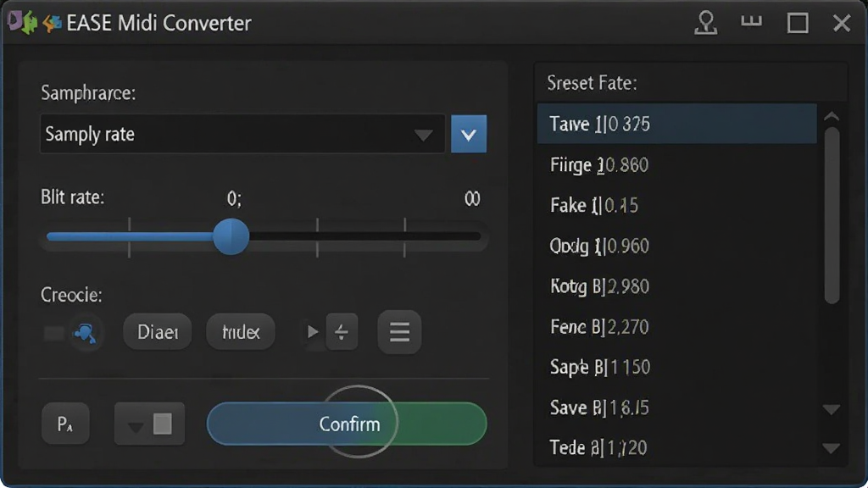Select the "Kotg B|2.980" list row
Image resolution: width=868 pixels, height=488 pixels.
point(677,286)
